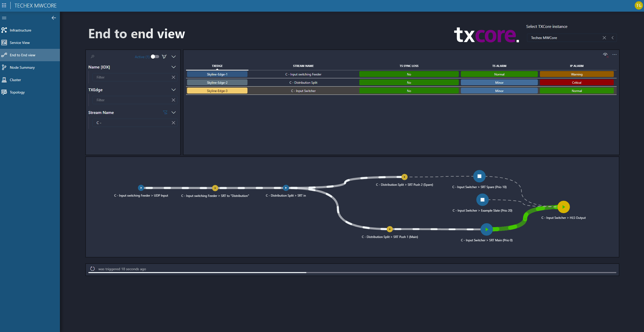Image resolution: width=644 pixels, height=332 pixels.
Task: Click the SRT Push 2 (Spare) node
Action: coord(405,177)
